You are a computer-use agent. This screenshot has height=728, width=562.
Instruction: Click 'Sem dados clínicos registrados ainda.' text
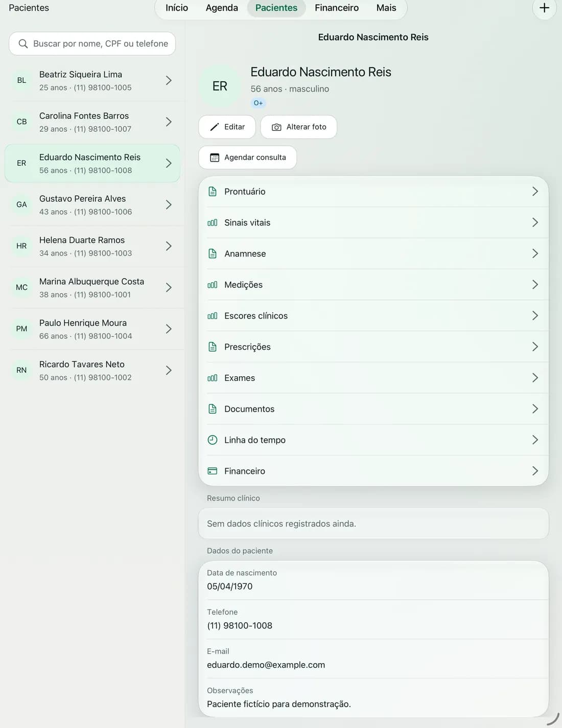[282, 524]
